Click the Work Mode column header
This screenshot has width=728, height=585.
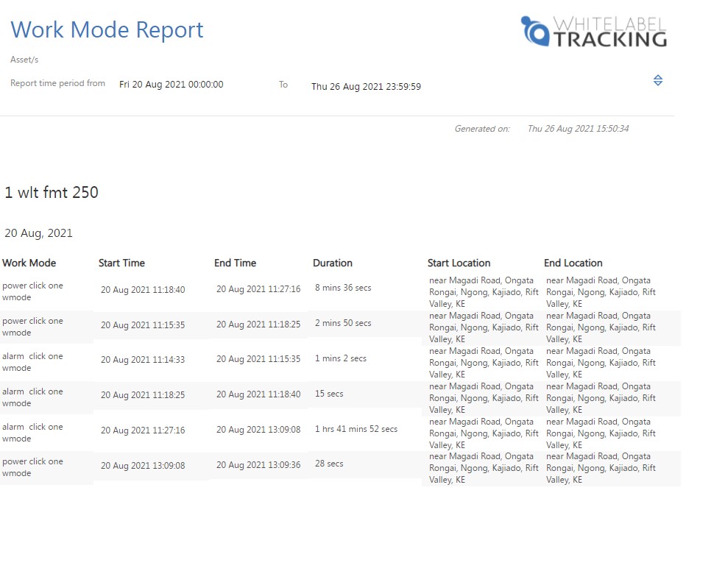point(29,263)
